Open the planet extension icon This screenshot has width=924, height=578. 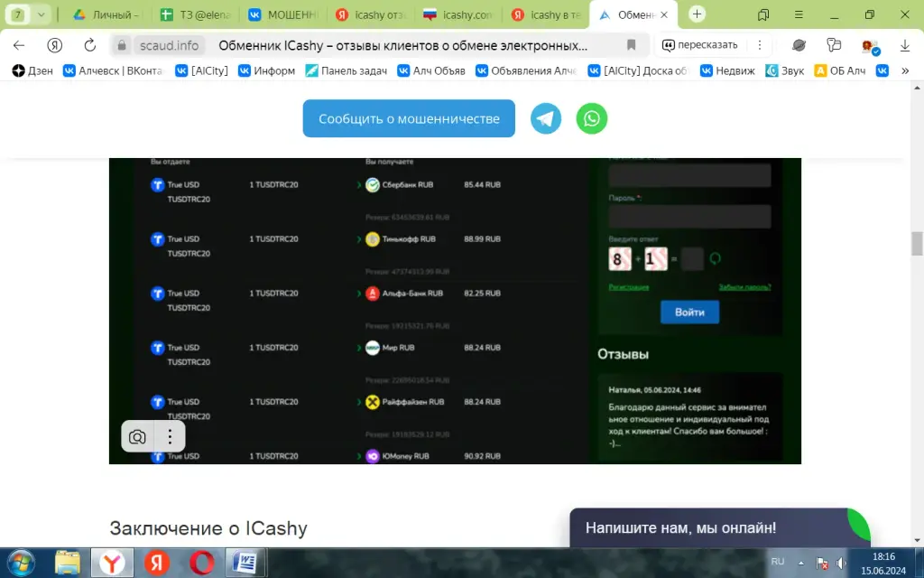(799, 45)
